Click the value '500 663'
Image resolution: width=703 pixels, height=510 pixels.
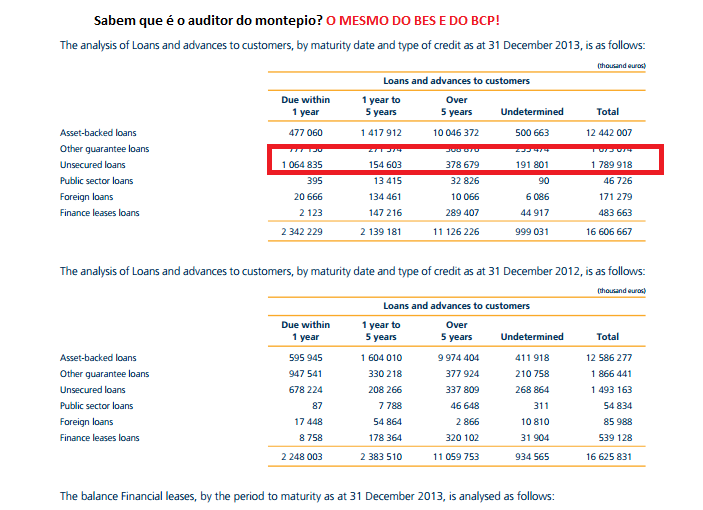point(532,133)
